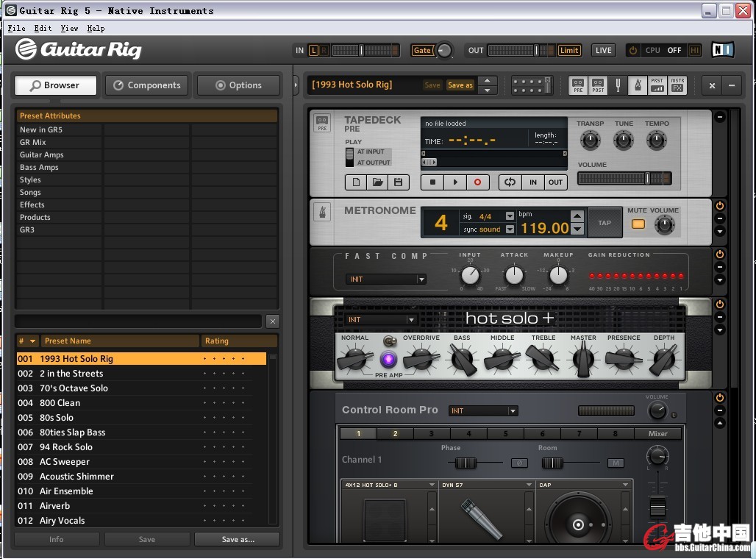This screenshot has height=559, width=756.
Task: Open the virtual rack kontrol icon
Action: point(531,85)
